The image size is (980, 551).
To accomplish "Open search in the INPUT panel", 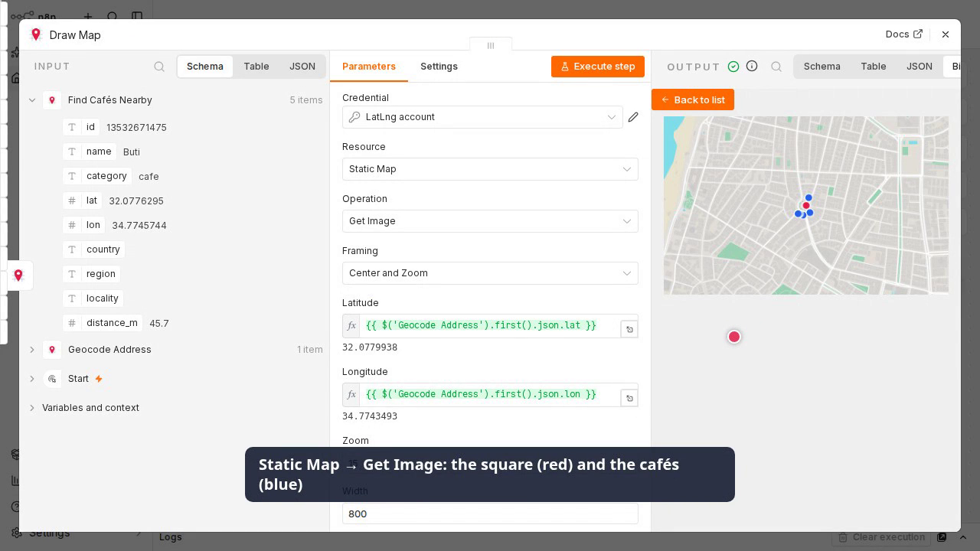I will point(159,67).
